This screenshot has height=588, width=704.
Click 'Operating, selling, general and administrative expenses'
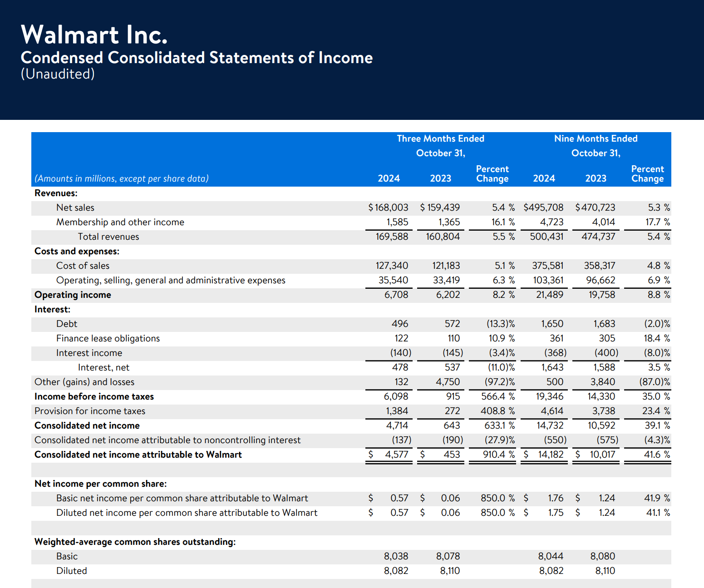coord(171,280)
